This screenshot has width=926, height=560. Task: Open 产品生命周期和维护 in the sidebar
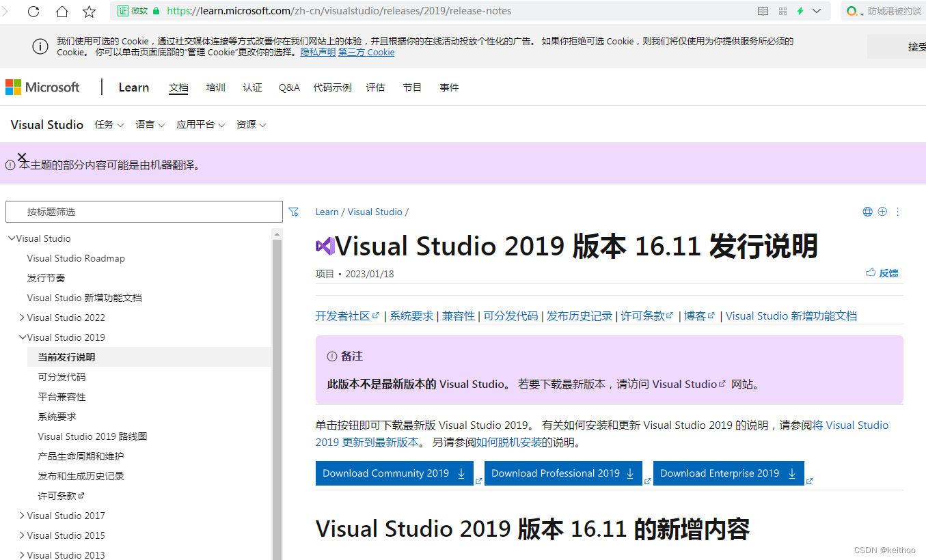(x=81, y=456)
